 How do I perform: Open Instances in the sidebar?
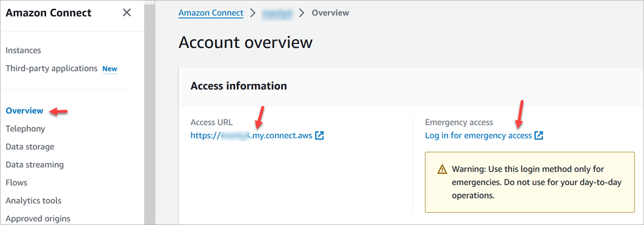tap(23, 51)
